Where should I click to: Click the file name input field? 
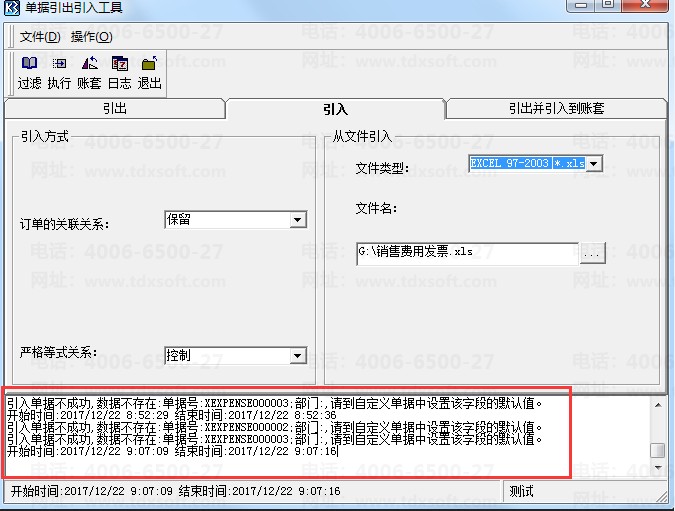[468, 253]
